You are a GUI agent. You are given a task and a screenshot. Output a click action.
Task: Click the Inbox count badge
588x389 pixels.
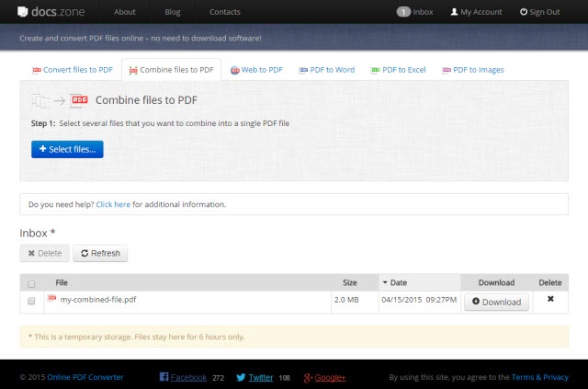[x=403, y=12]
